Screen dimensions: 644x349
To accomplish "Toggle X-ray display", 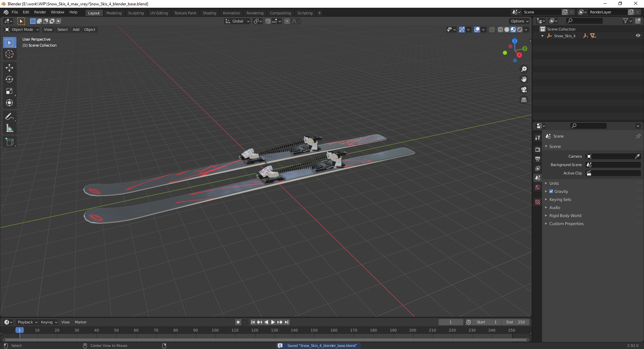I will (x=492, y=30).
